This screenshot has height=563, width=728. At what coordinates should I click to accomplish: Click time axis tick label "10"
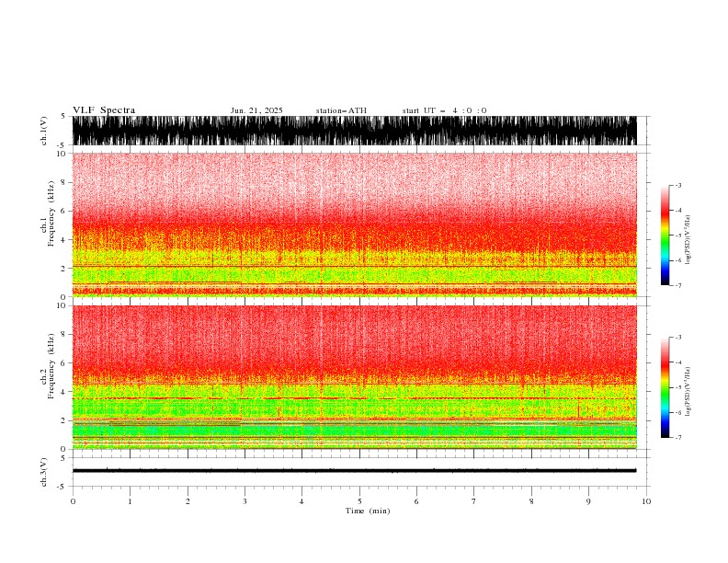click(x=646, y=501)
